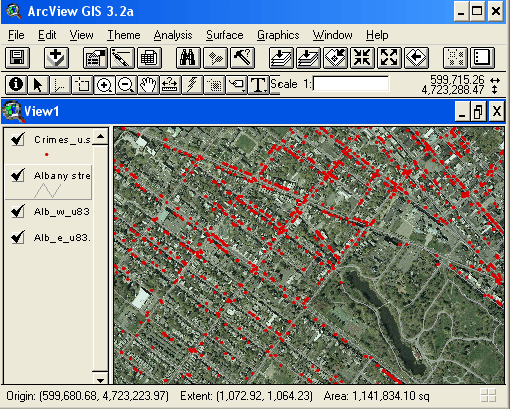510x409 pixels.
Task: Click into the Scale input field
Action: click(351, 84)
